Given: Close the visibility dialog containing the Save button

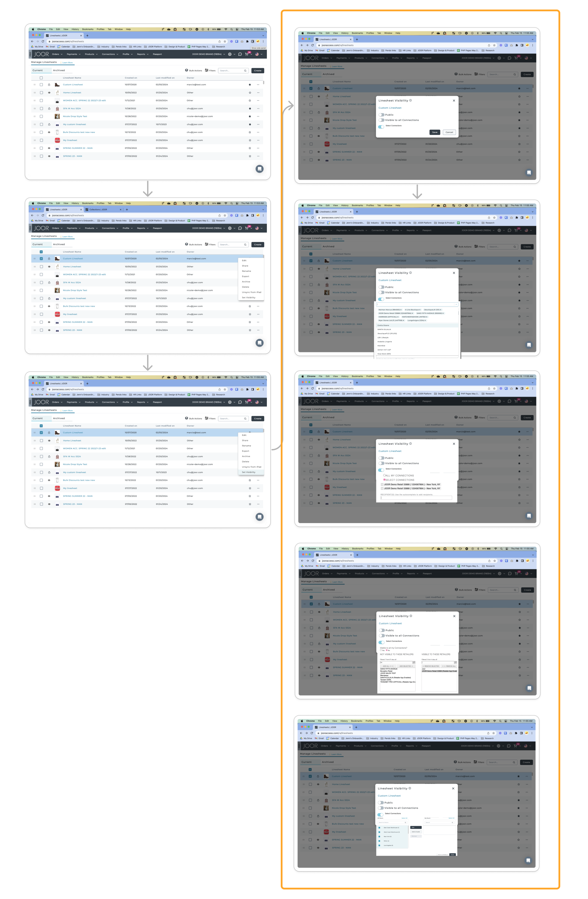Looking at the screenshot, I should (x=453, y=101).
